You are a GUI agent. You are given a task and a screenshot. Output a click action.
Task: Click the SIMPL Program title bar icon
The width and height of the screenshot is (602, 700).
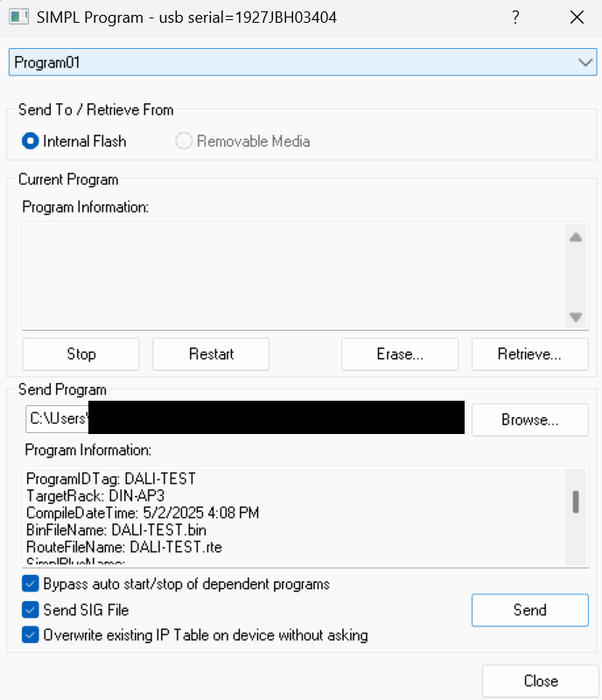[18, 17]
